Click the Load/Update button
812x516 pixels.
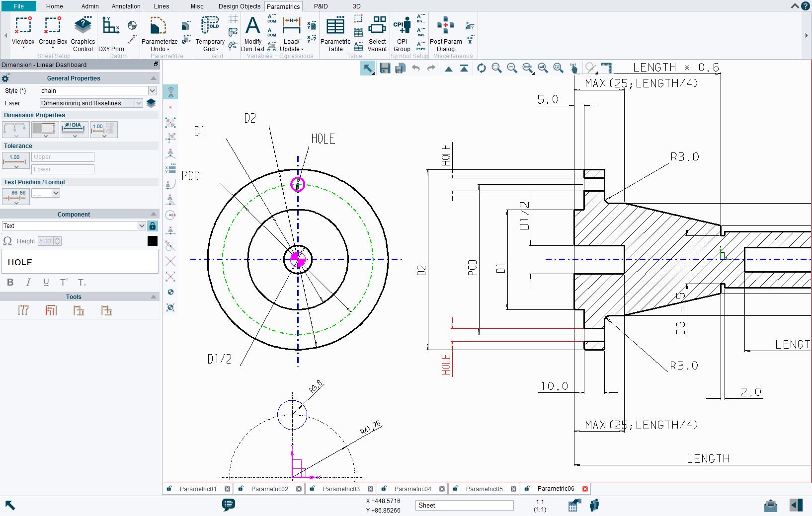(x=291, y=34)
